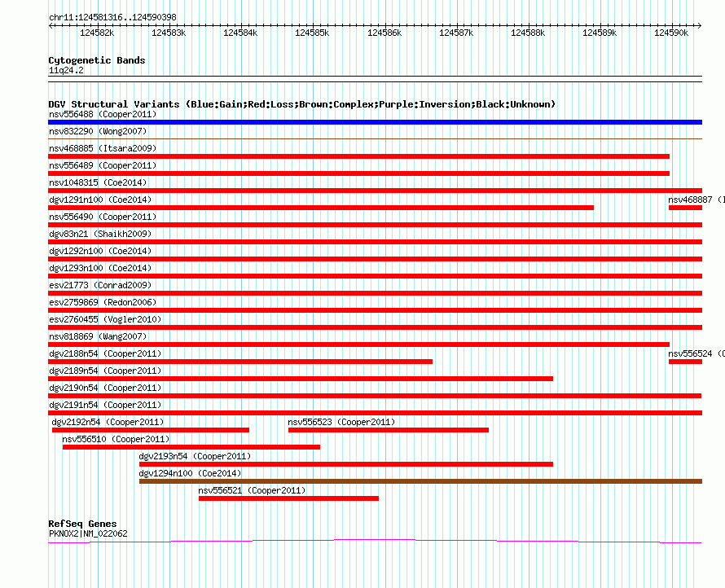Click the red dgv1291n100 loss bar

point(321,208)
